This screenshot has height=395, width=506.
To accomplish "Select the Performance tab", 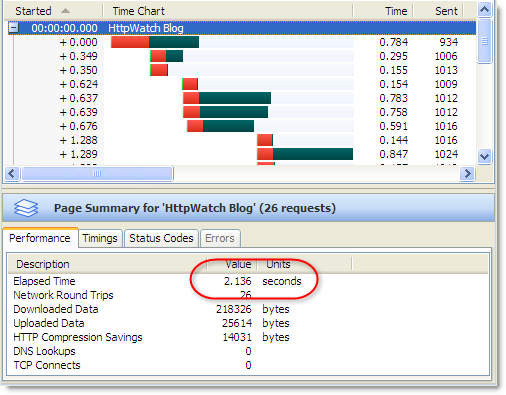I will tap(40, 238).
